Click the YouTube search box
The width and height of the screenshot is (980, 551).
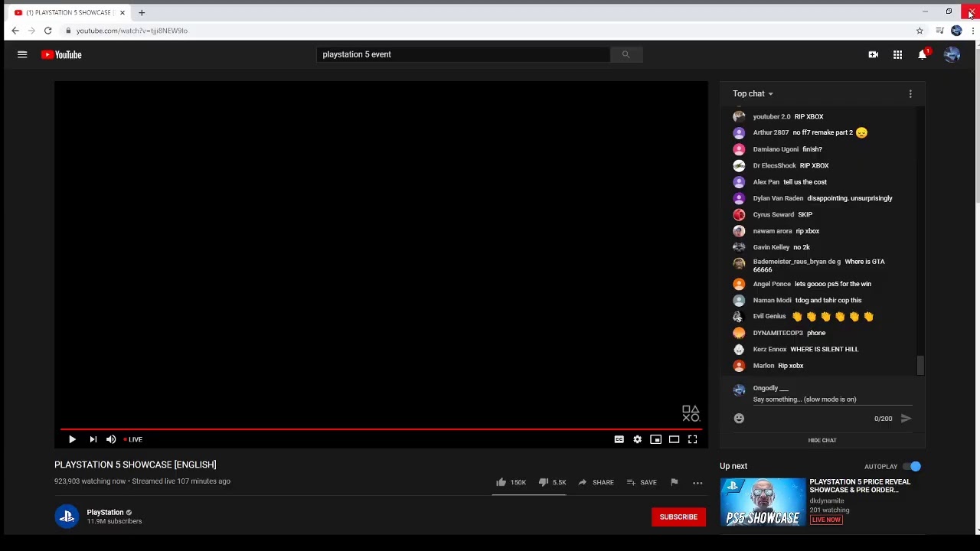(463, 54)
